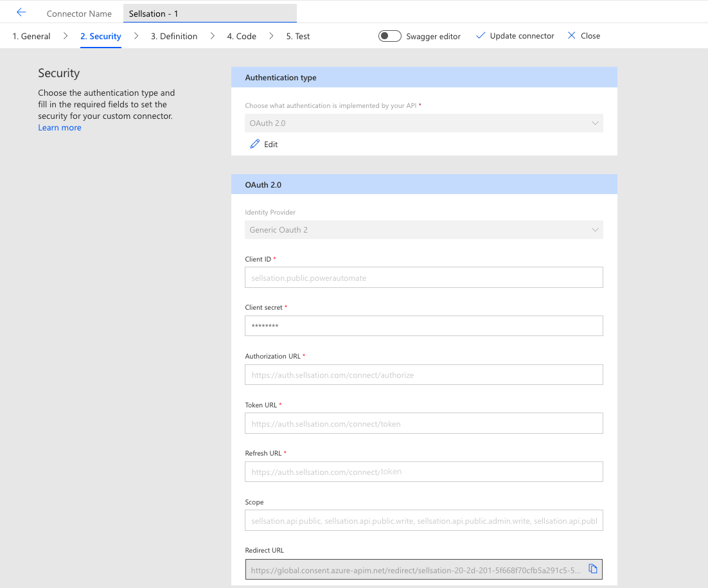Open the authentication type dropdown
708x588 pixels.
(x=423, y=123)
